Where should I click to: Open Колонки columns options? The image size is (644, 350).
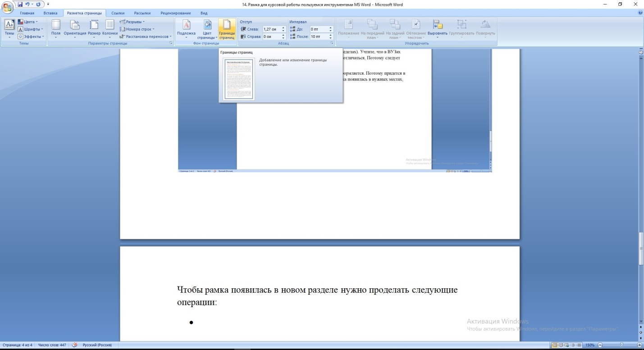tap(110, 29)
